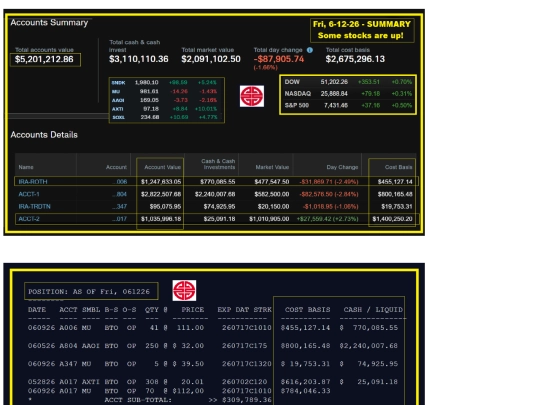The width and height of the screenshot is (540, 405).
Task: Click option code 260717C1320 in position table
Action: click(247, 364)
